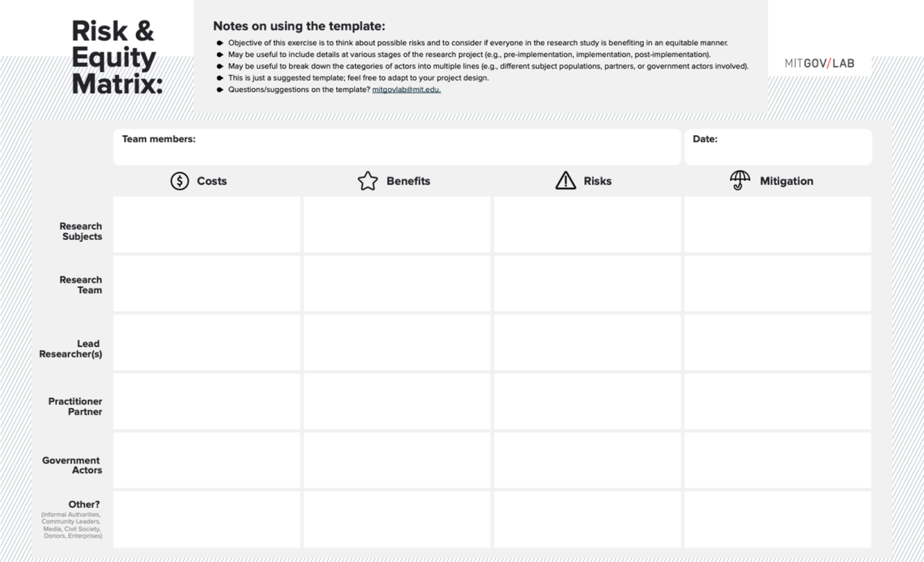The height and width of the screenshot is (562, 924).
Task: Select the Research Subjects row label
Action: coord(80,231)
